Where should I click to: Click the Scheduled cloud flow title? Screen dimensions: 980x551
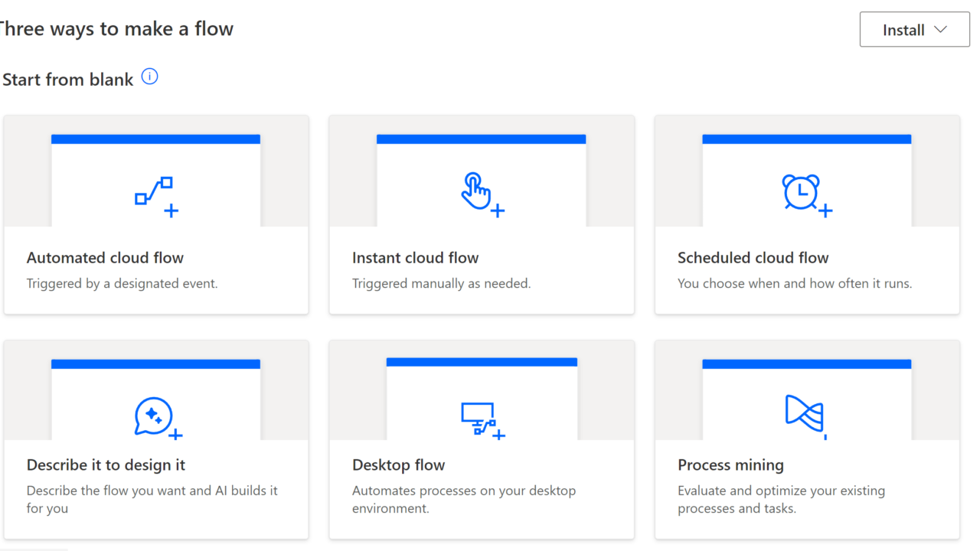753,258
